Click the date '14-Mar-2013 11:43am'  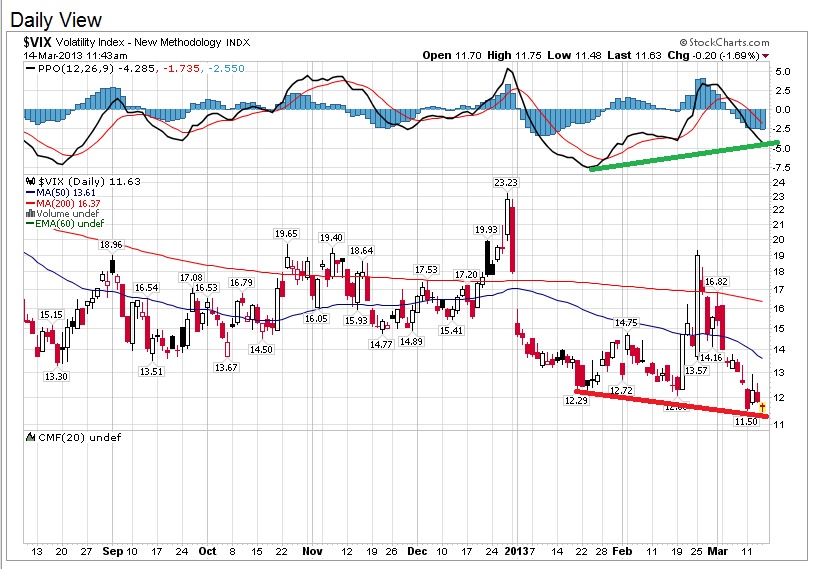pyautogui.click(x=75, y=56)
